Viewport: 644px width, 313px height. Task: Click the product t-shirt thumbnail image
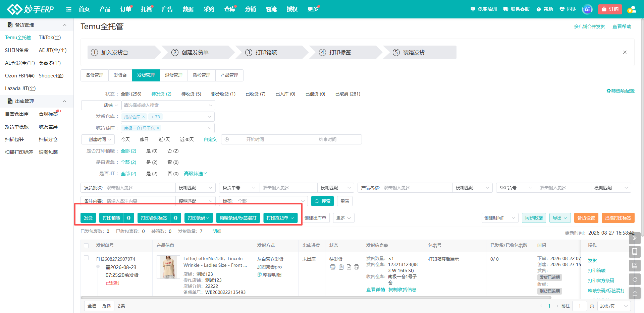[x=168, y=267]
